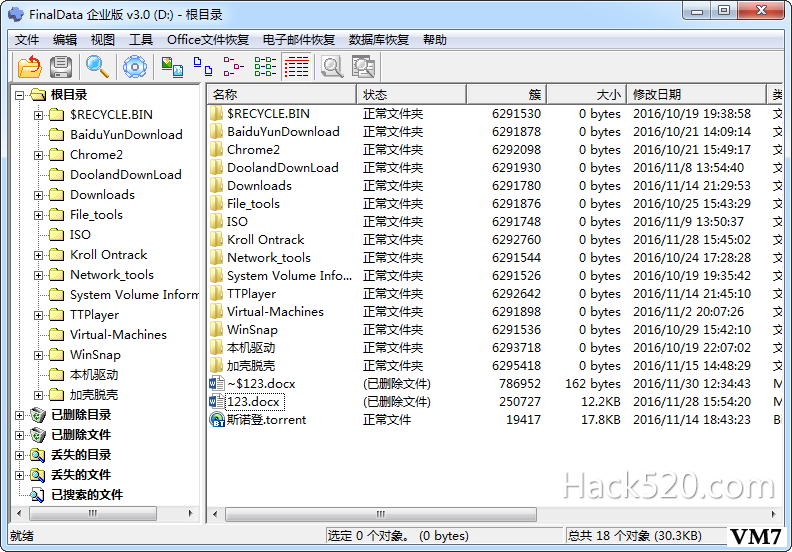Select the red details view icon
This screenshot has width=792, height=552.
(296, 67)
